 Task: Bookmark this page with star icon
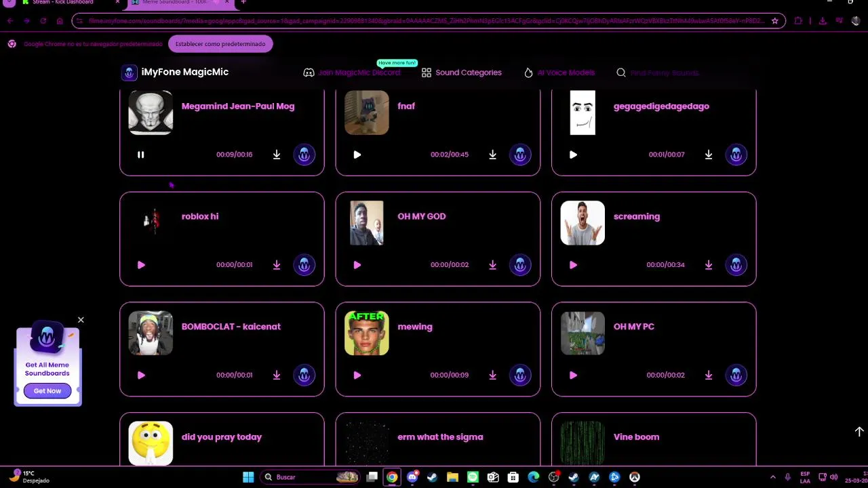point(775,21)
